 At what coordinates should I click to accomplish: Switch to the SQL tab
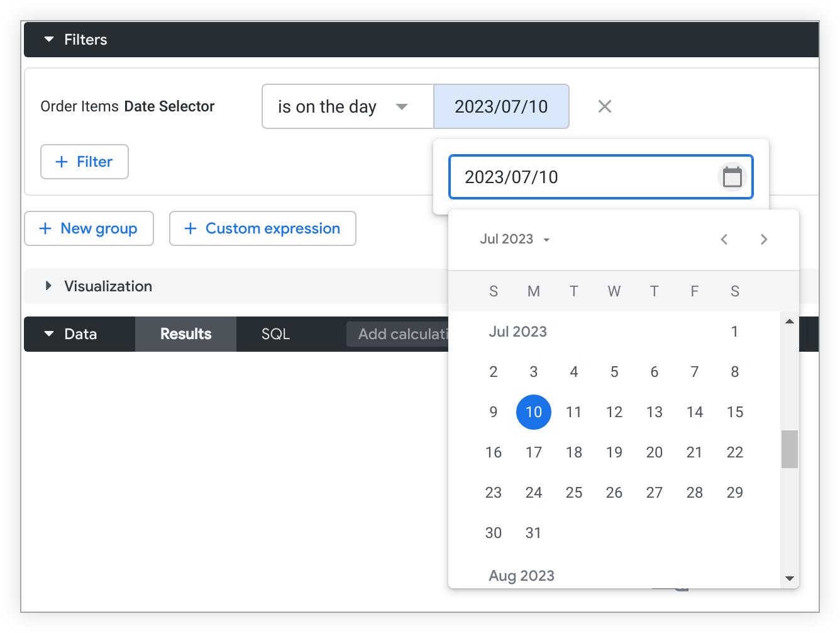[275, 334]
